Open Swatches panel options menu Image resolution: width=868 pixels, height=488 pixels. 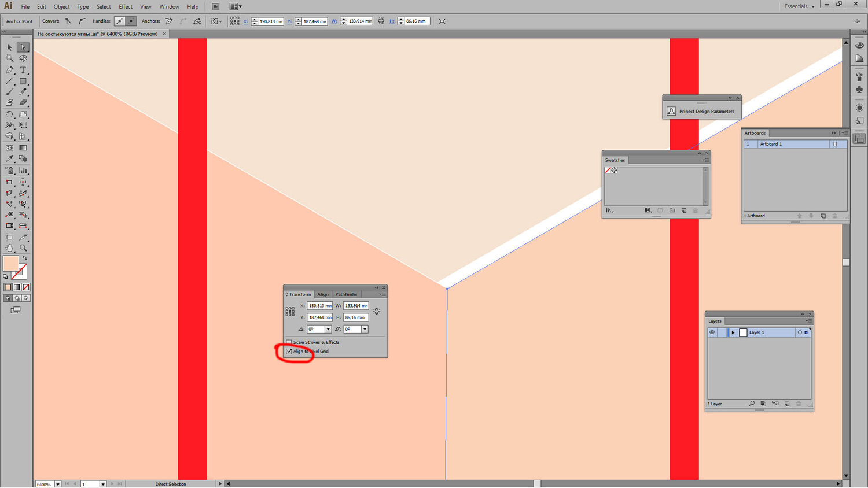pyautogui.click(x=705, y=160)
